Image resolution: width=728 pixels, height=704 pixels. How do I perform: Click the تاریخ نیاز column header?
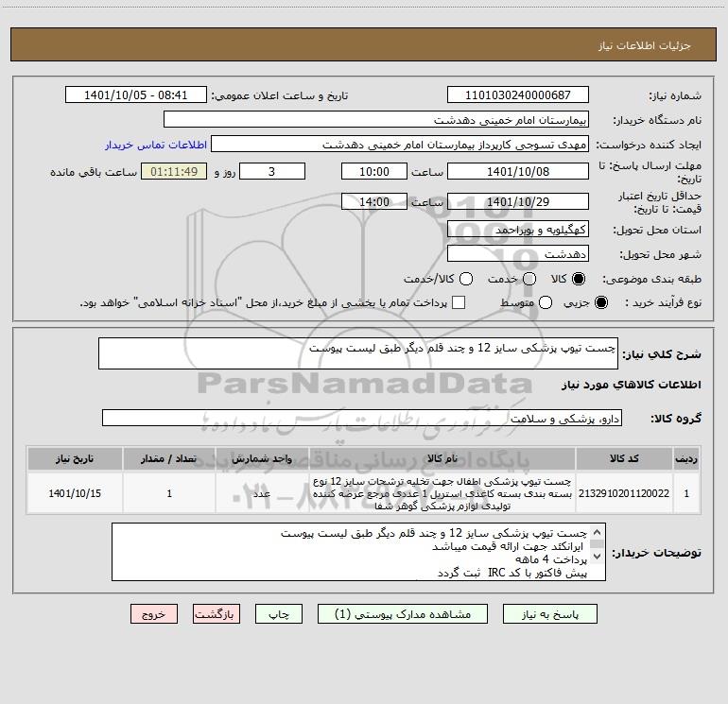[x=75, y=458]
